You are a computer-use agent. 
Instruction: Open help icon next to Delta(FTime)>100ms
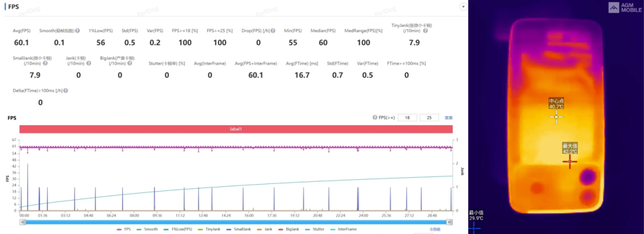tap(66, 91)
